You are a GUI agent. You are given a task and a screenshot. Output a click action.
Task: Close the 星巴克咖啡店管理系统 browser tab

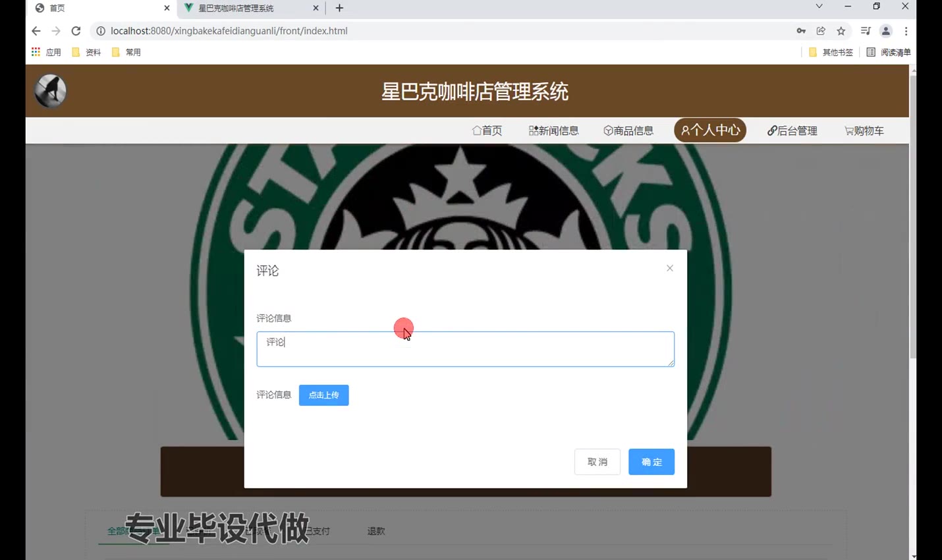tap(316, 8)
